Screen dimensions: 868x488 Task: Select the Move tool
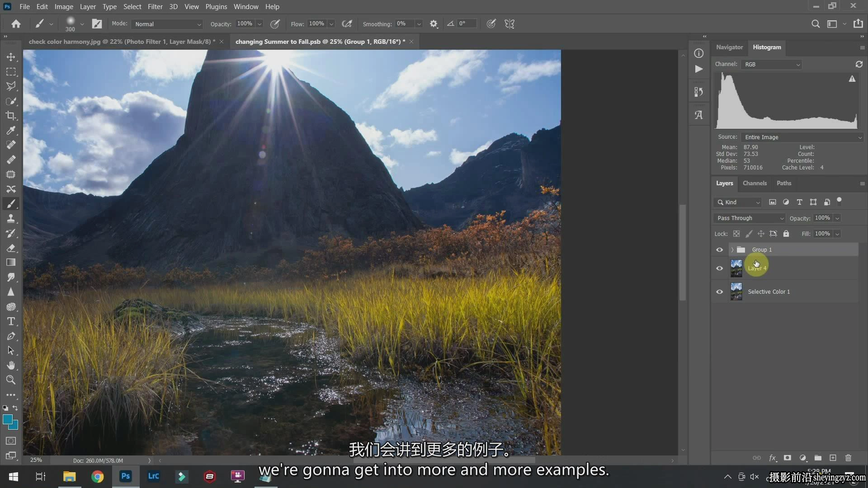pos(11,57)
